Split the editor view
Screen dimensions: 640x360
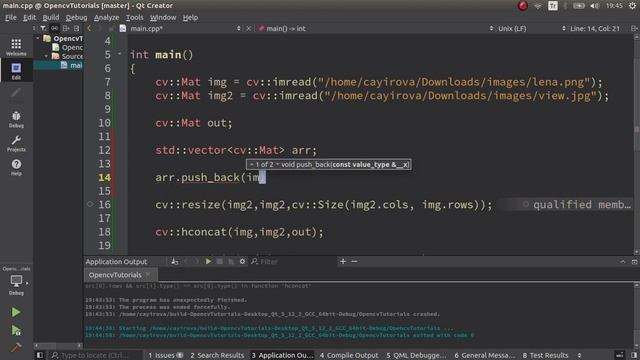pos(634,28)
